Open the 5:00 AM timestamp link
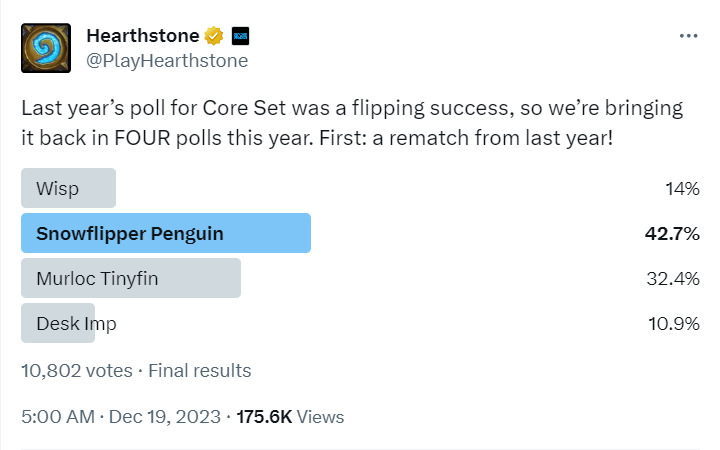The width and height of the screenshot is (720, 450). pos(58,417)
